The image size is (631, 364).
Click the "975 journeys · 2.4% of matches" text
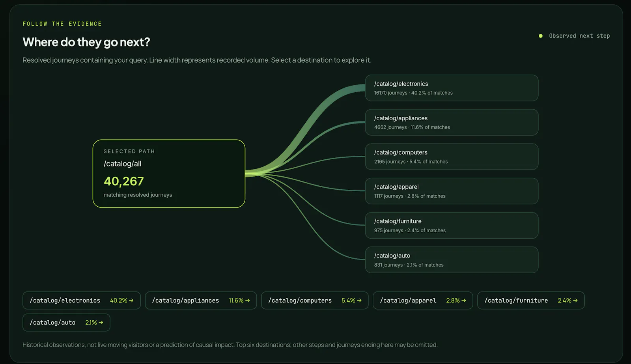(x=410, y=230)
